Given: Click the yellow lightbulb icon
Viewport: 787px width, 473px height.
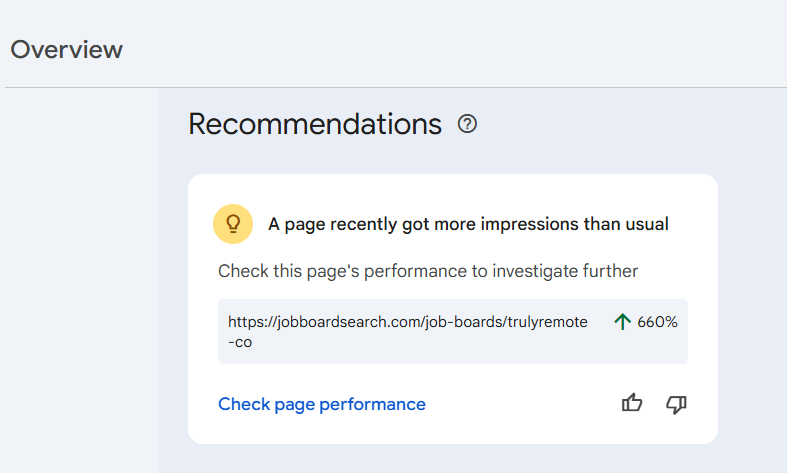Looking at the screenshot, I should [x=233, y=224].
